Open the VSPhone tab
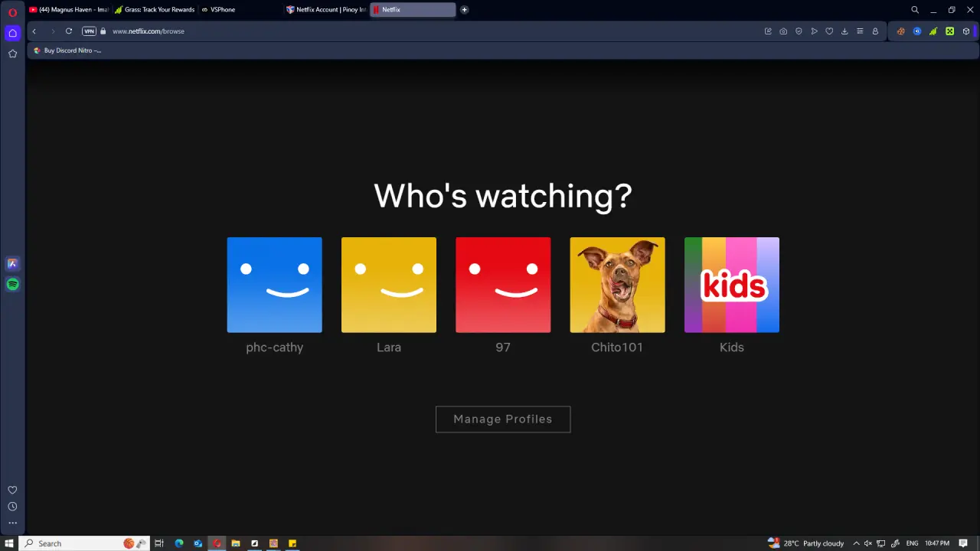Image resolution: width=980 pixels, height=551 pixels. tap(240, 10)
